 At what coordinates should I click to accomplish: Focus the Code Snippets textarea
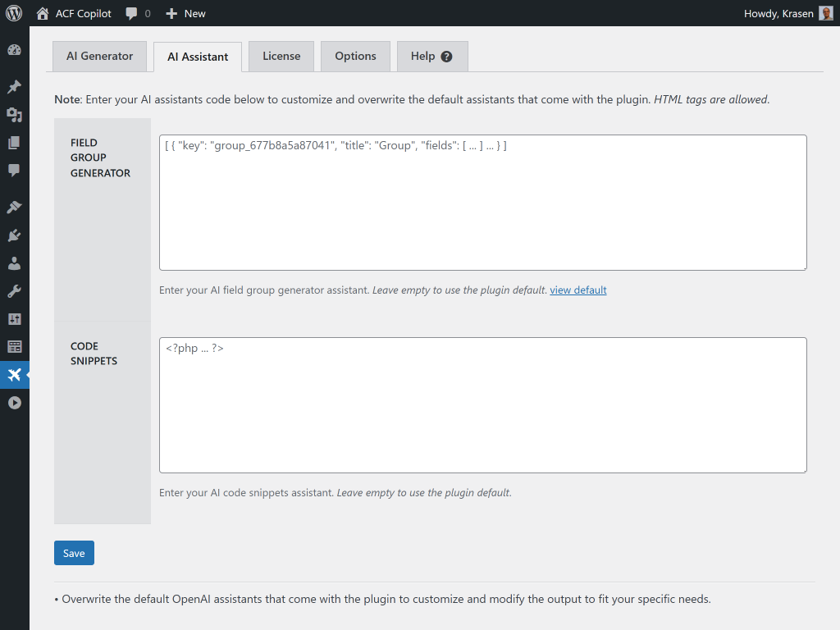482,405
